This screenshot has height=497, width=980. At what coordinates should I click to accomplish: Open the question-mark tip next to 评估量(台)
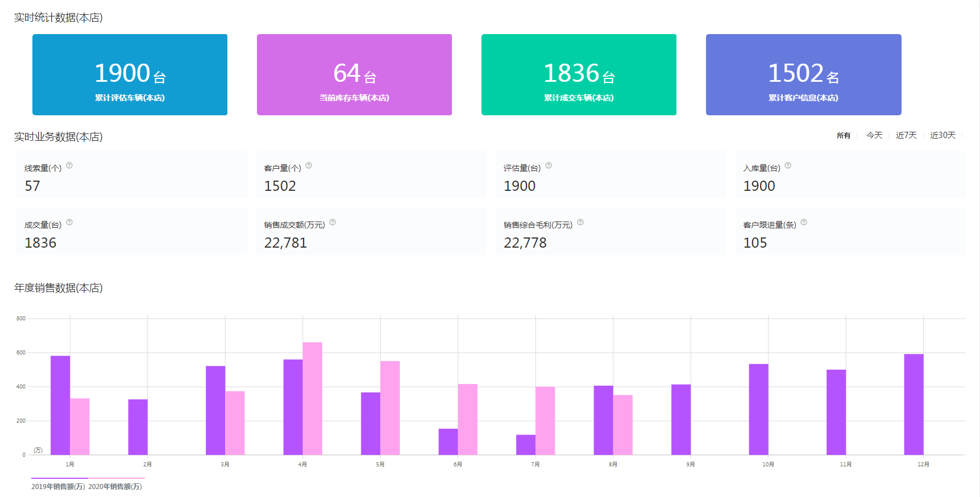[549, 166]
